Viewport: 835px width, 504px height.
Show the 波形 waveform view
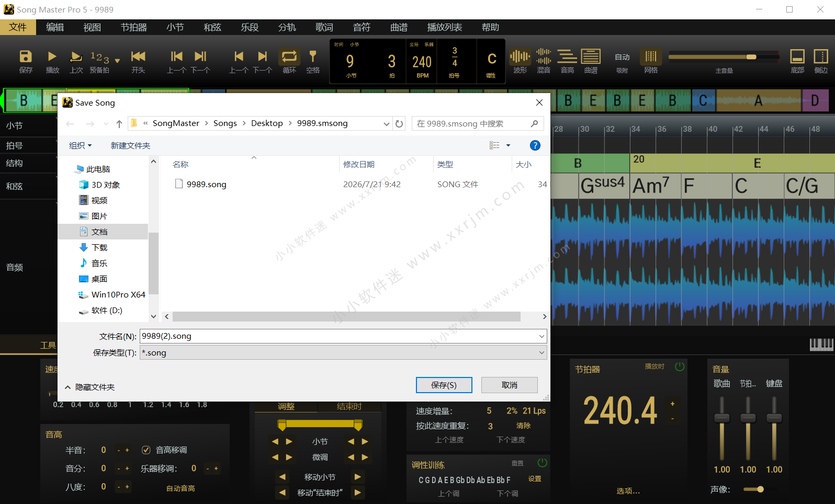(520, 56)
